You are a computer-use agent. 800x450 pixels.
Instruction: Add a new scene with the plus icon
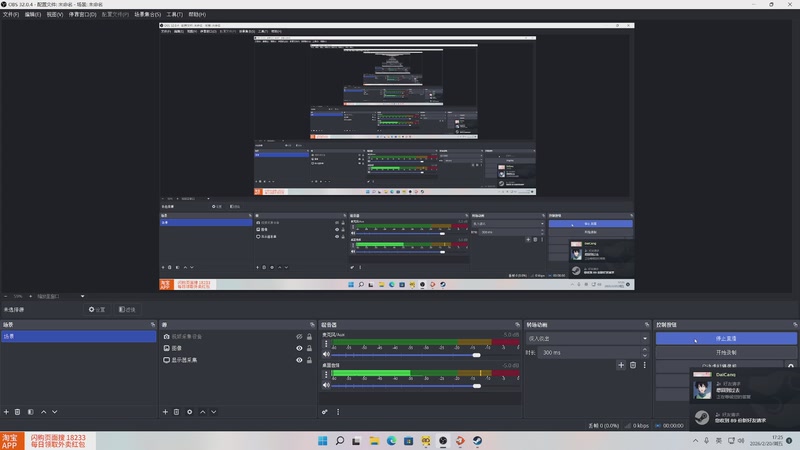pyautogui.click(x=6, y=412)
